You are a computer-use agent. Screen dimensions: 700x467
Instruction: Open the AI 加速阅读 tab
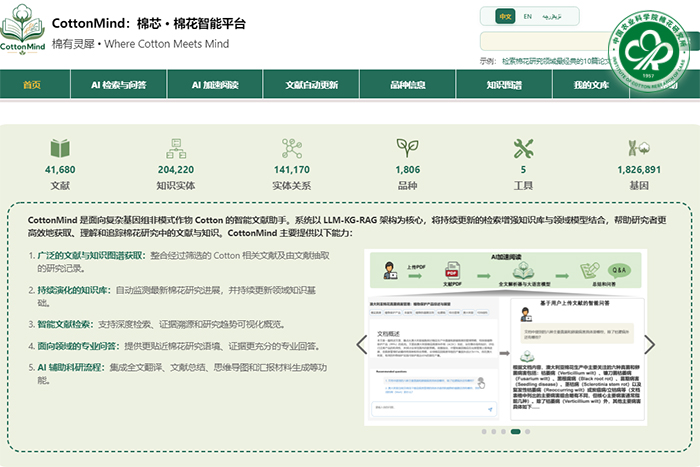(x=215, y=84)
